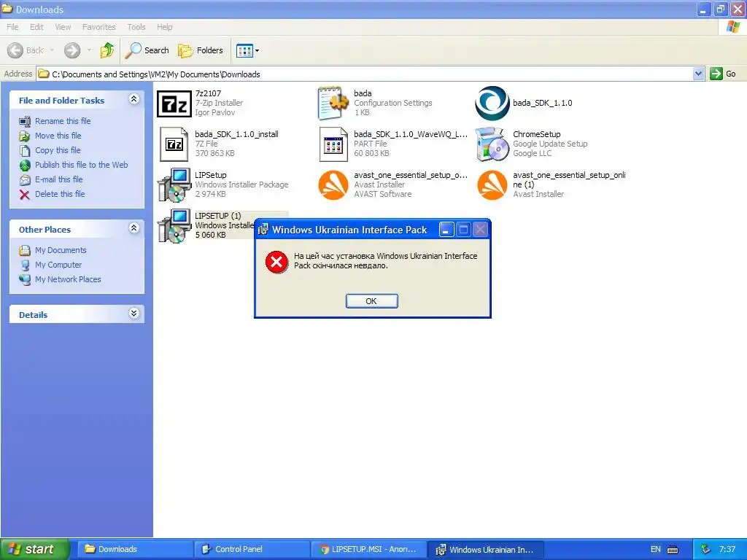747x560 pixels.
Task: Click the bada_SDK_1.1.0_install file name
Action: [237, 134]
